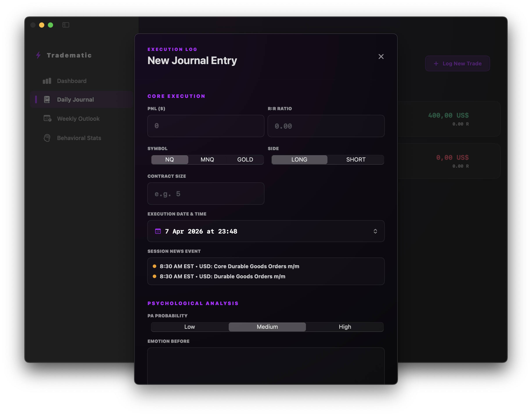Switch side to SHORT
Image resolution: width=532 pixels, height=417 pixels.
[x=356, y=160]
